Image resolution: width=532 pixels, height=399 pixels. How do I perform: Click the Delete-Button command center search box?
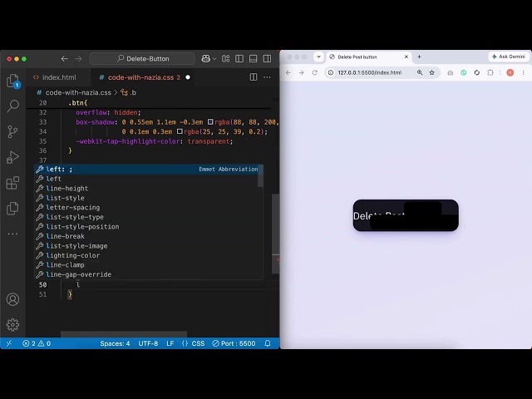[x=142, y=59]
